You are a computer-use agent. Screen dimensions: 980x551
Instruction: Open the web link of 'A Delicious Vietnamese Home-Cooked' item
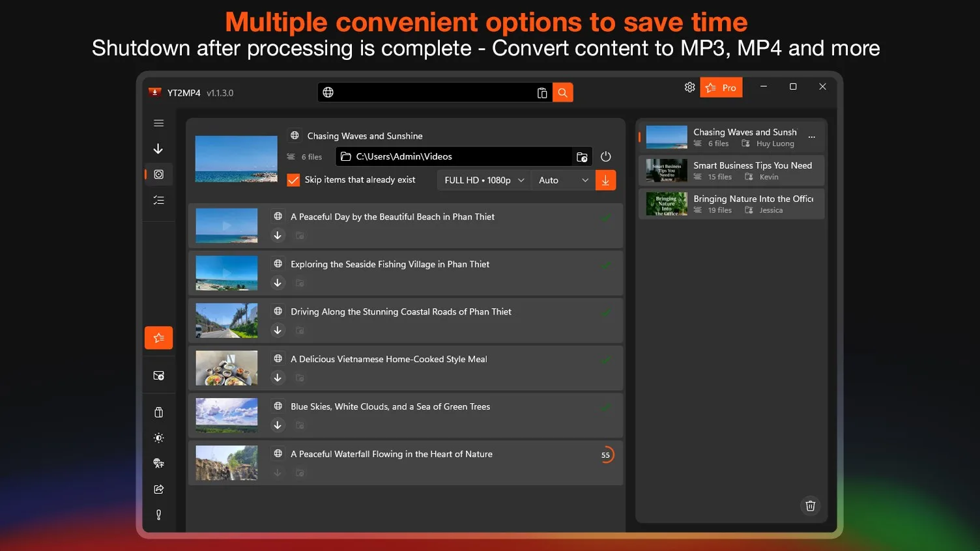coord(278,358)
